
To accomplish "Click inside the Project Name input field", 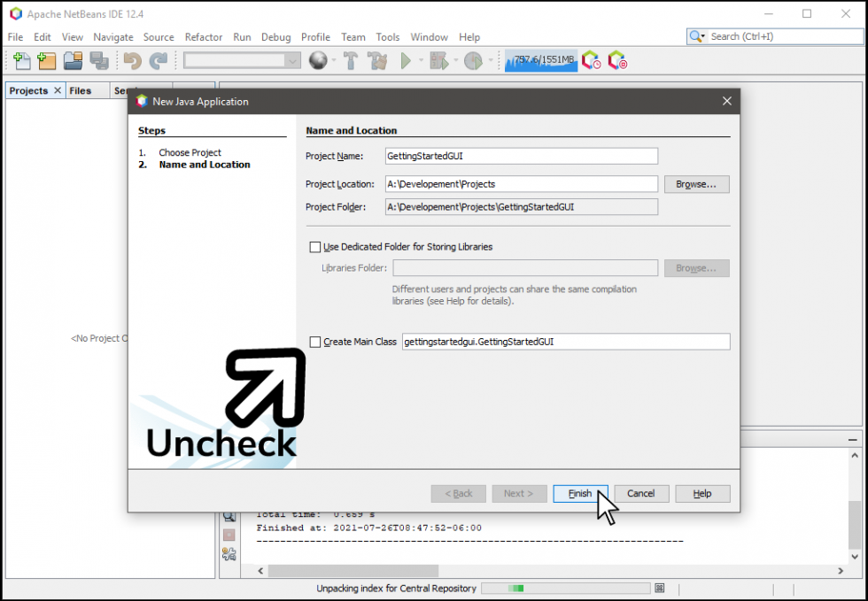I will point(521,156).
